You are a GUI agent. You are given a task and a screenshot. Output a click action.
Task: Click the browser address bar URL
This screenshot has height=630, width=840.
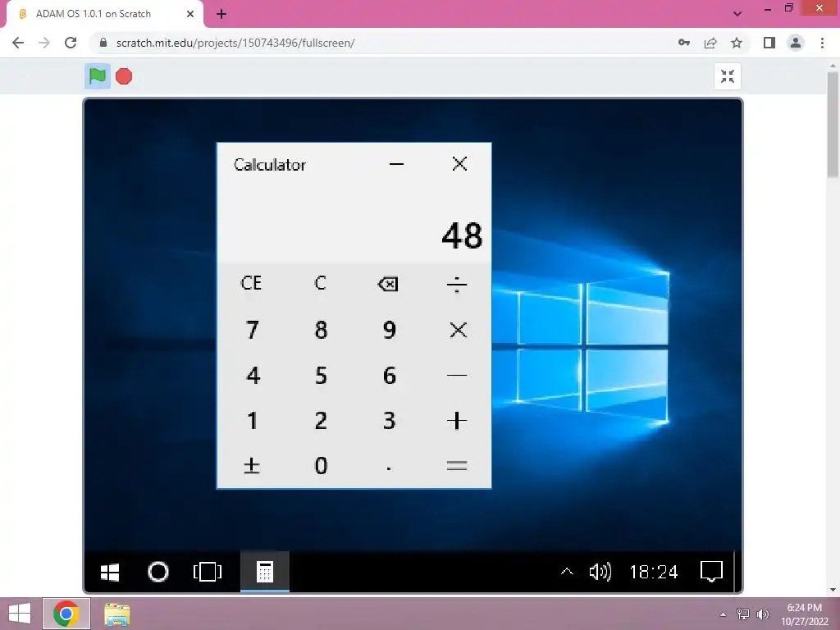[x=235, y=43]
